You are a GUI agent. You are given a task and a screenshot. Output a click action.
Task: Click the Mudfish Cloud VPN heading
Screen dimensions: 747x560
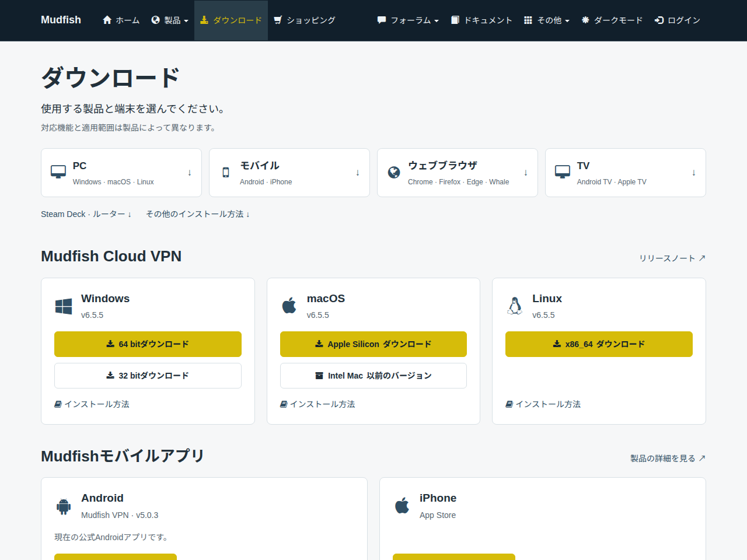pos(111,256)
